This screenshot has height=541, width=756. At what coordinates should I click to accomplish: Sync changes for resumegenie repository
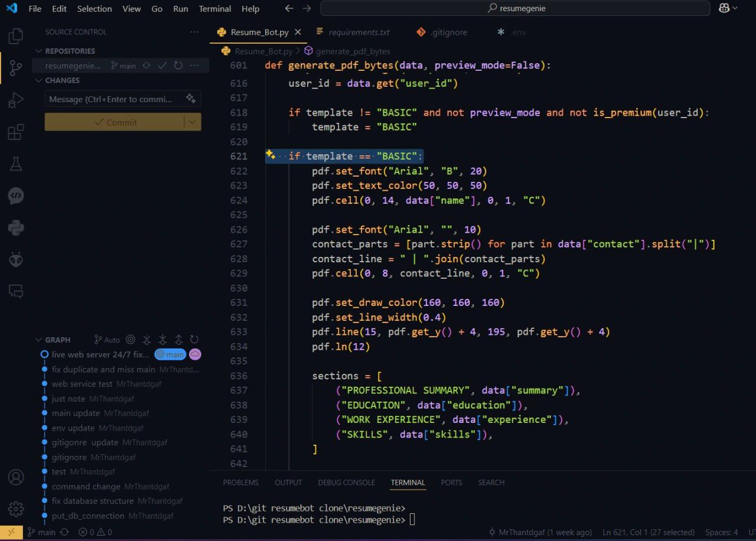point(146,66)
